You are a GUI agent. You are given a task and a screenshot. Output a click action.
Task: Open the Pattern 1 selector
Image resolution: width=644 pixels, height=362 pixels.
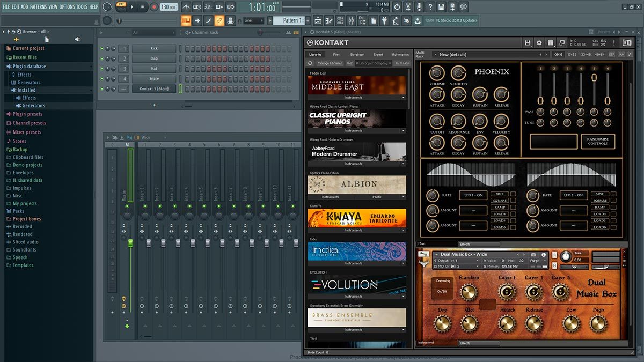tap(288, 20)
